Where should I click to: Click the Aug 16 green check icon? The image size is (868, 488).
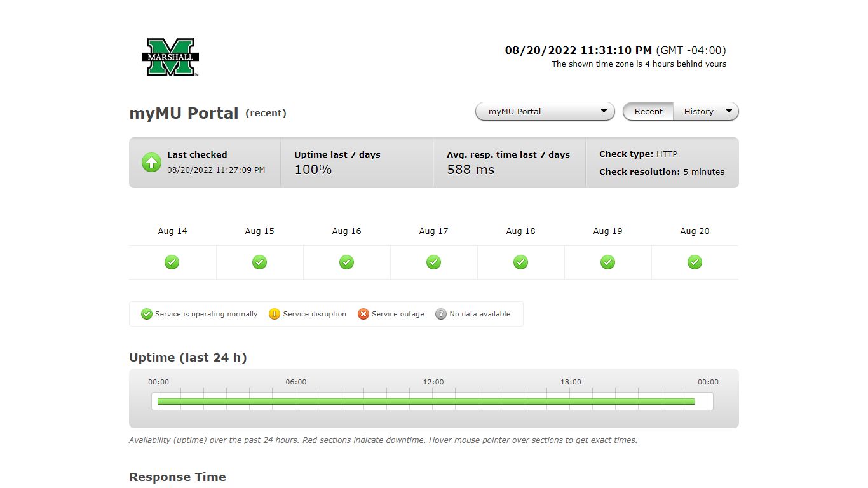click(x=346, y=262)
